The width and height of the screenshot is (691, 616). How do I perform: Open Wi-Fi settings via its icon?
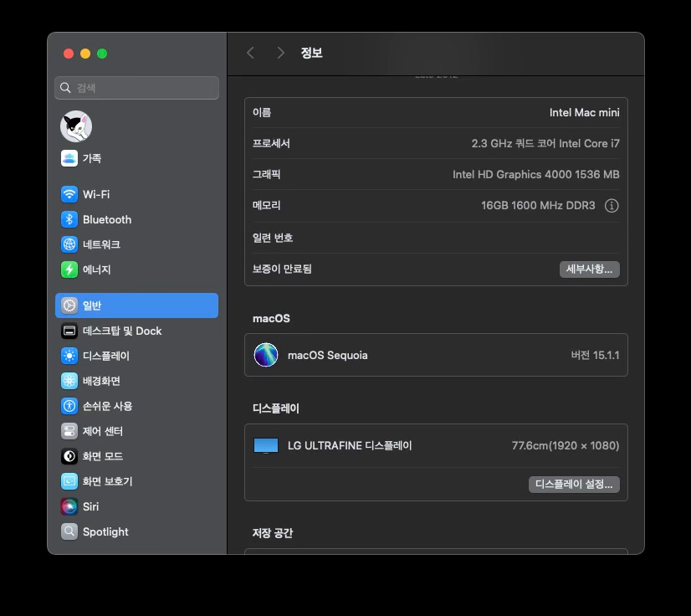tap(69, 194)
